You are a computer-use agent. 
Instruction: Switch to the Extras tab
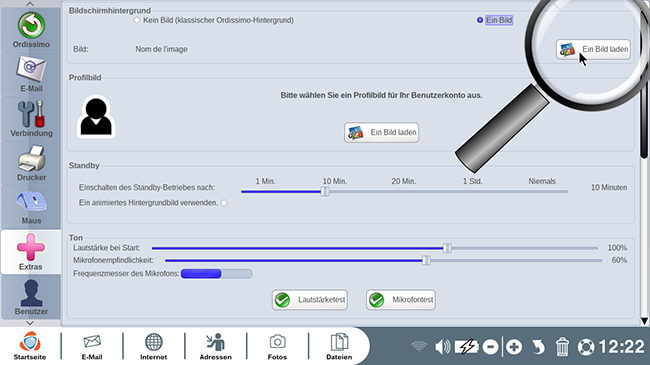click(x=31, y=252)
